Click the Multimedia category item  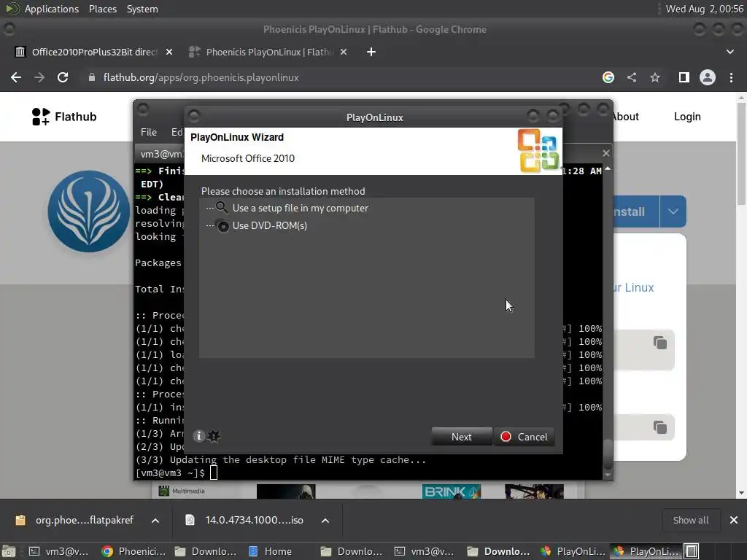[182, 491]
